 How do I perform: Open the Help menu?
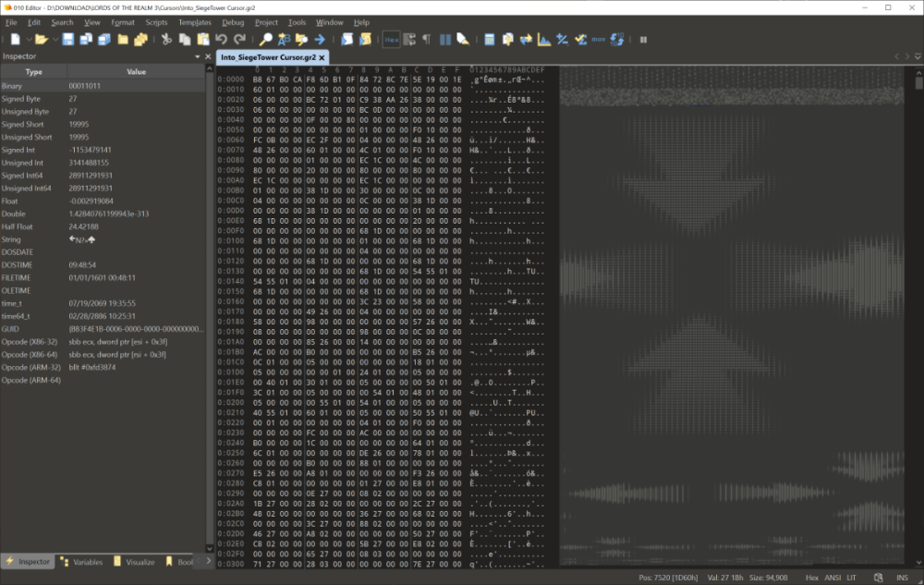point(361,22)
